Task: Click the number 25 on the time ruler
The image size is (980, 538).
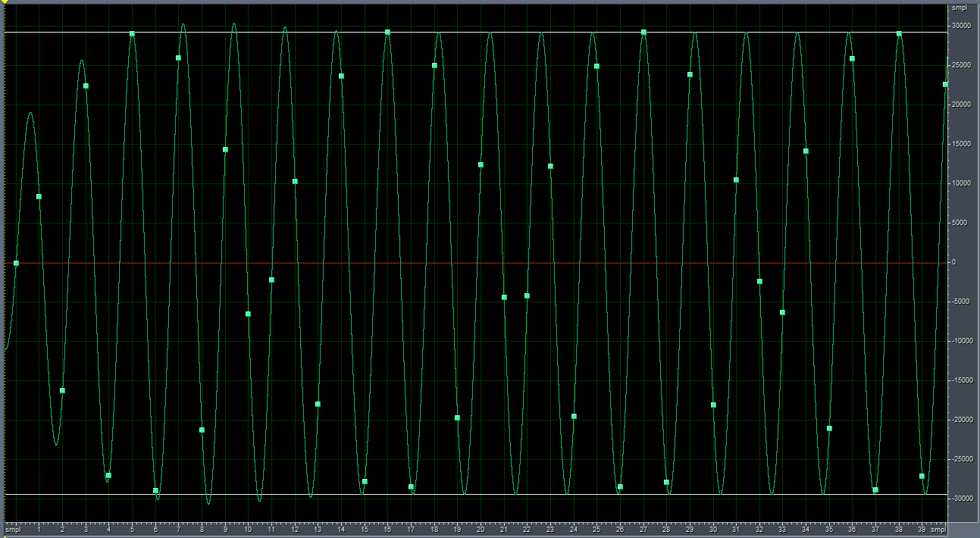Action: click(x=596, y=529)
